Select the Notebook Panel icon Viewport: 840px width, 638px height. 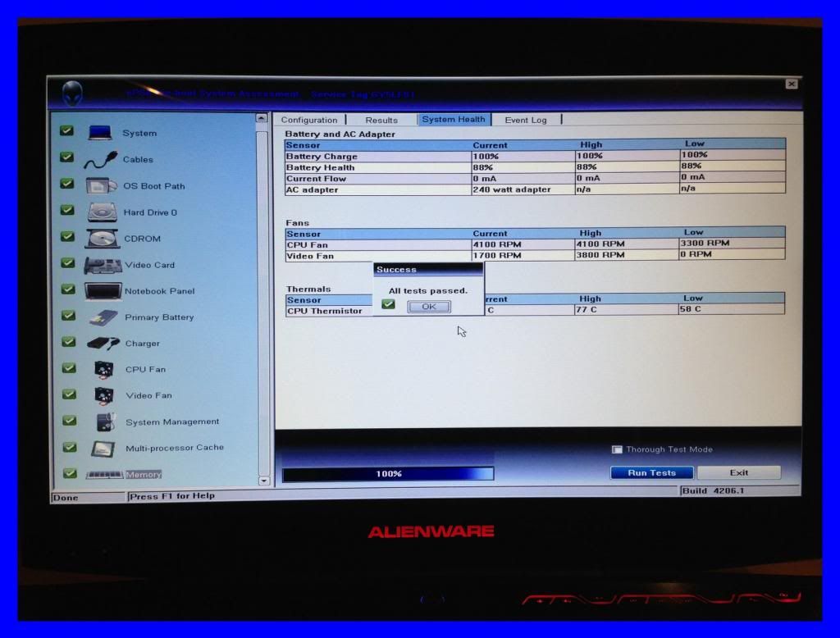[103, 291]
